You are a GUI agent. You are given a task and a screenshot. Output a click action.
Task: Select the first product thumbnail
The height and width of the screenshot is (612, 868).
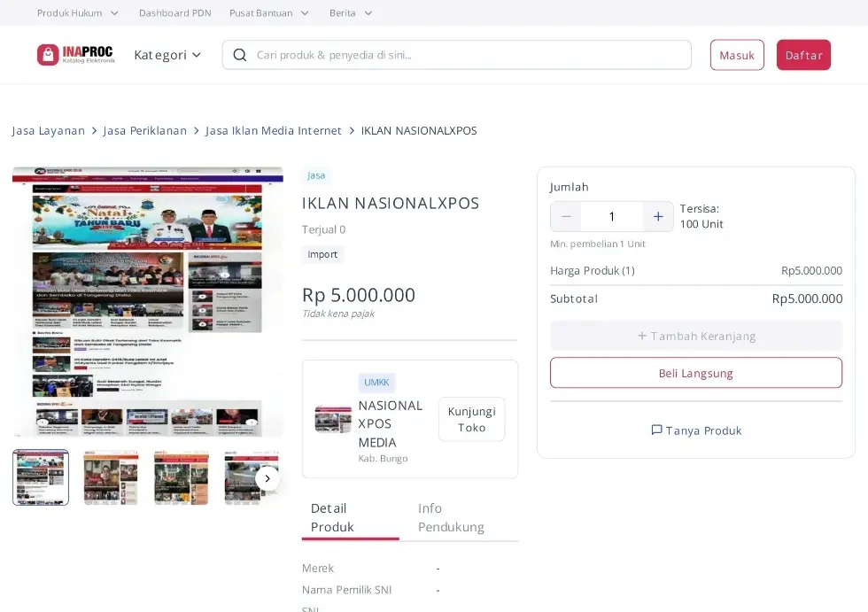41,477
